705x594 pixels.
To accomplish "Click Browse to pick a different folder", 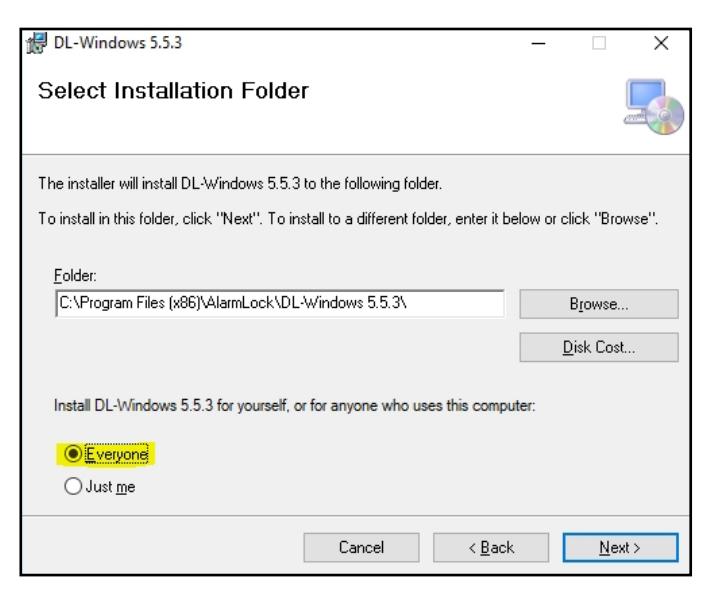I will (x=599, y=304).
